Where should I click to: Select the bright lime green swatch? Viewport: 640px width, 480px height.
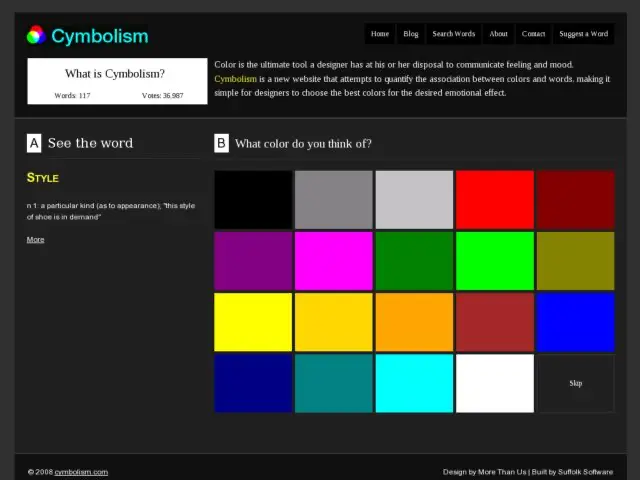[495, 261]
